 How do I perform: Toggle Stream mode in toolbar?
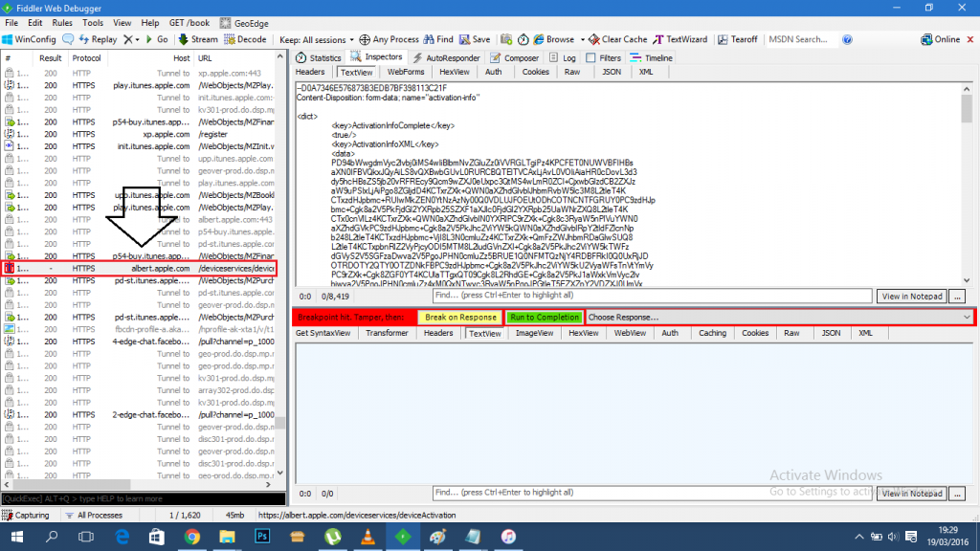click(x=197, y=39)
